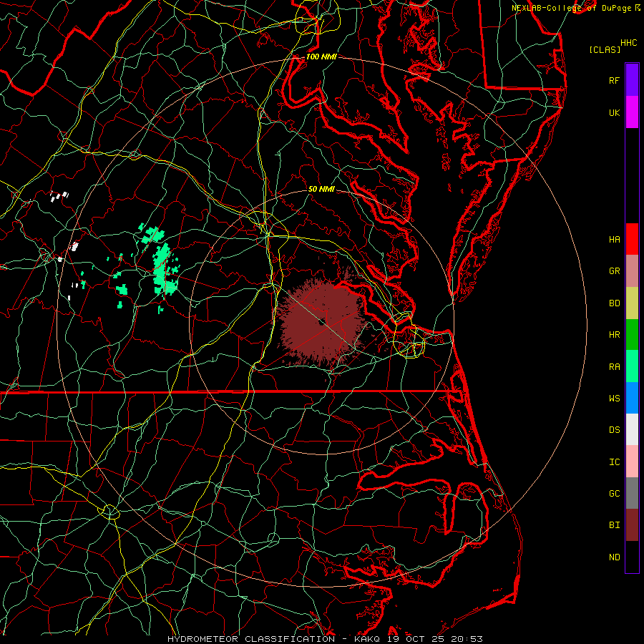The width and height of the screenshot is (644, 644).
Task: Click the ND legend label
Action: click(614, 557)
